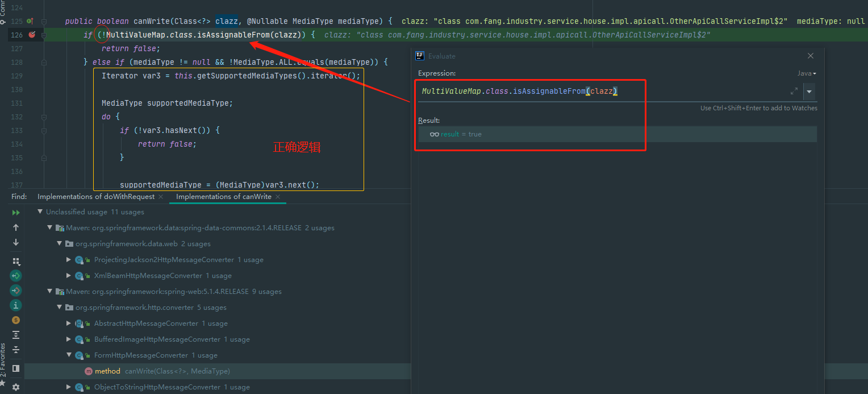This screenshot has width=868, height=394.
Task: Click the 'clazz' parameter on line 125
Action: [x=227, y=21]
